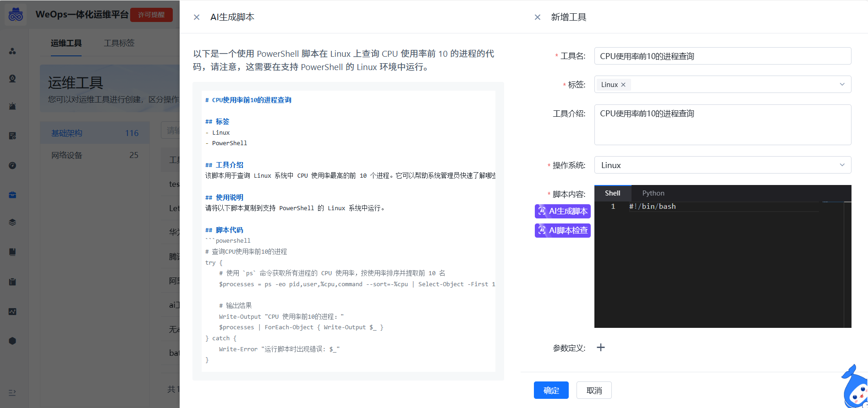Screen dimensions: 868x408
Task: Add a parameter definition with plus icon
Action: [x=600, y=348]
